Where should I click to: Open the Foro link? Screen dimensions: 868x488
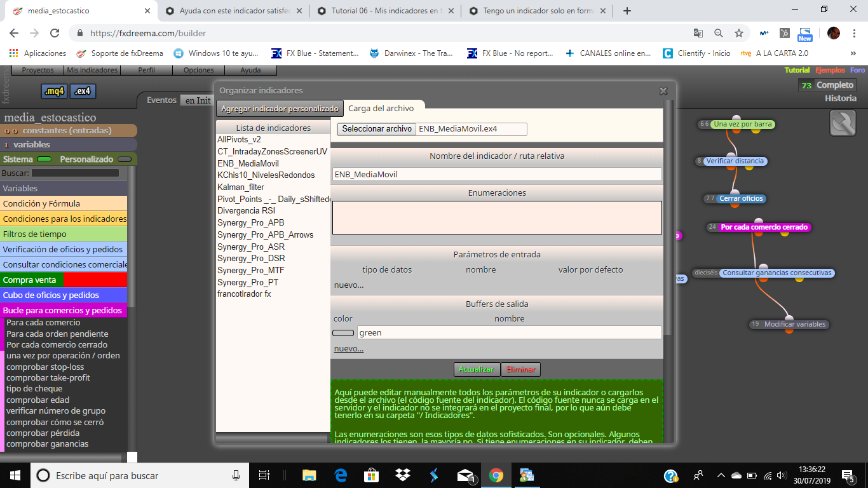[x=858, y=71]
